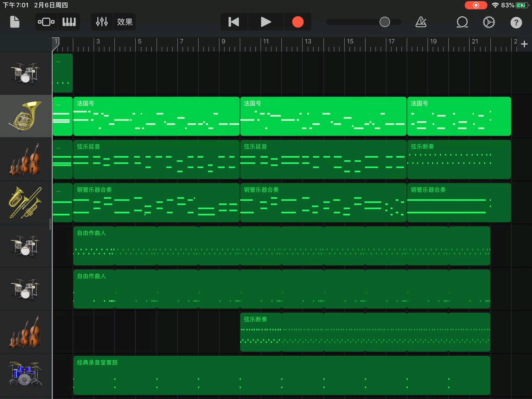Start recording with the red button
The image size is (532, 399).
(x=298, y=22)
